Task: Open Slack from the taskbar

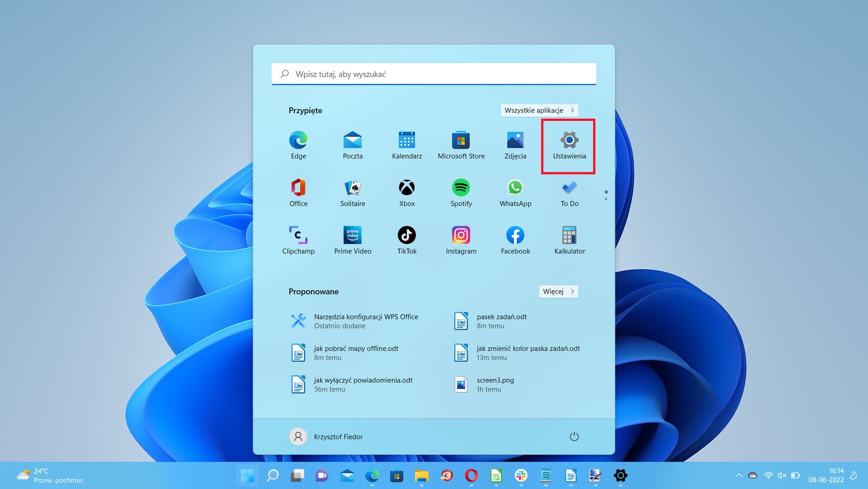Action: pos(521,475)
